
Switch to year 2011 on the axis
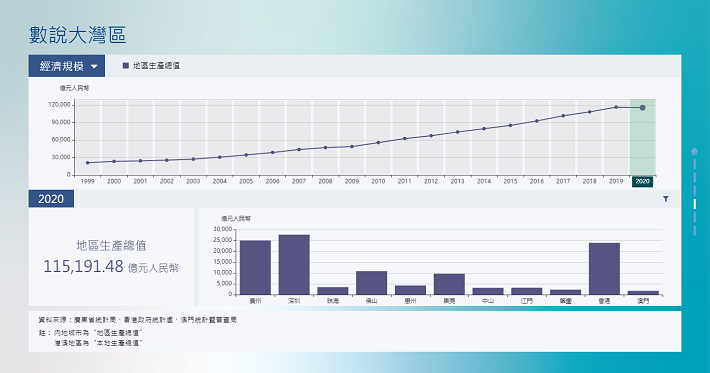click(404, 182)
